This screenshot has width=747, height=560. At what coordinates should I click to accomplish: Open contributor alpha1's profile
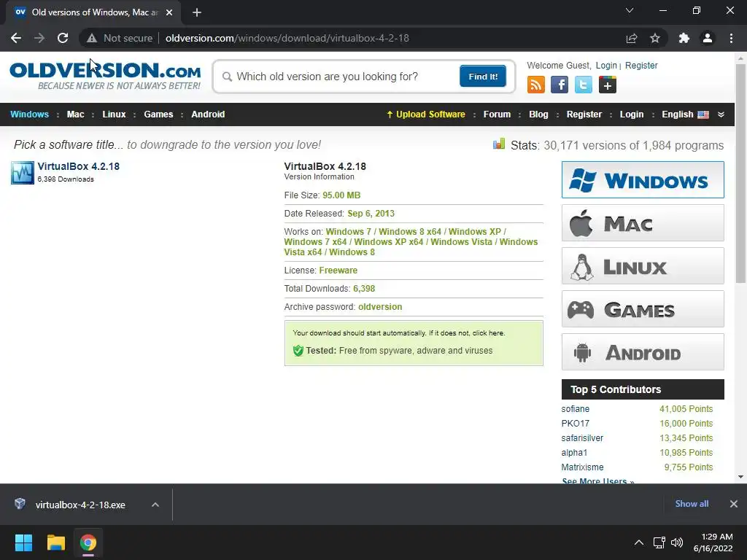pos(574,453)
